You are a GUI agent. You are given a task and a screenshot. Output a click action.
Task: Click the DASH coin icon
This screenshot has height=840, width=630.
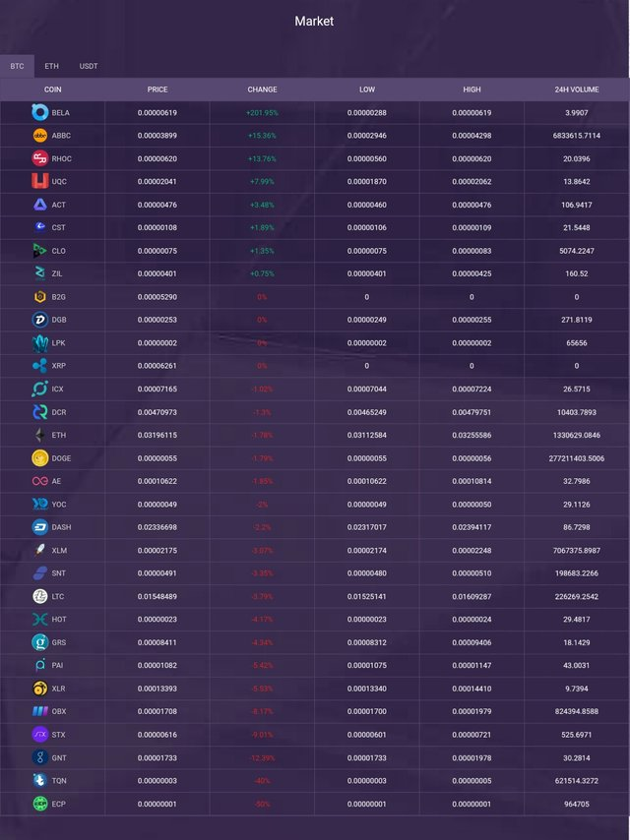pyautogui.click(x=40, y=527)
